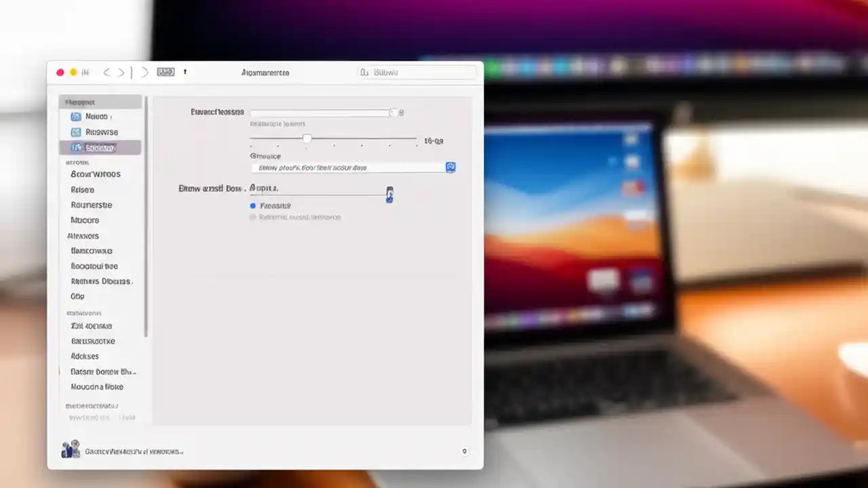Select the Macros entry in the sidebar

[85, 220]
